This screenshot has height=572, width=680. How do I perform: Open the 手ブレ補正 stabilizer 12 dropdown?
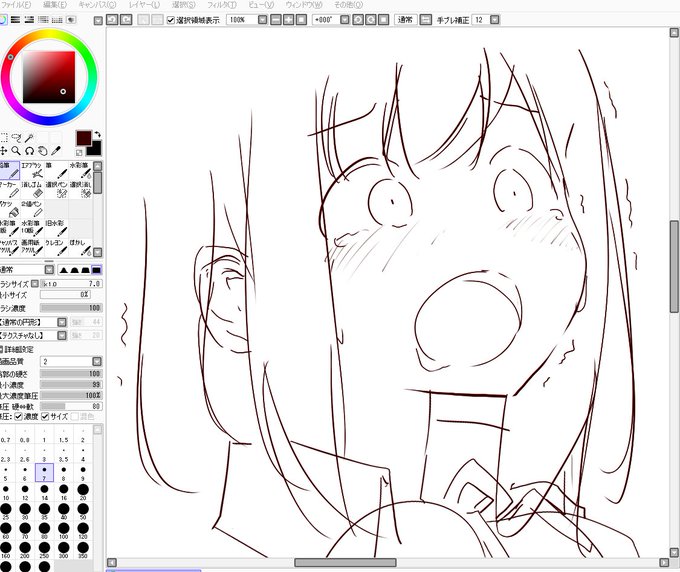494,20
